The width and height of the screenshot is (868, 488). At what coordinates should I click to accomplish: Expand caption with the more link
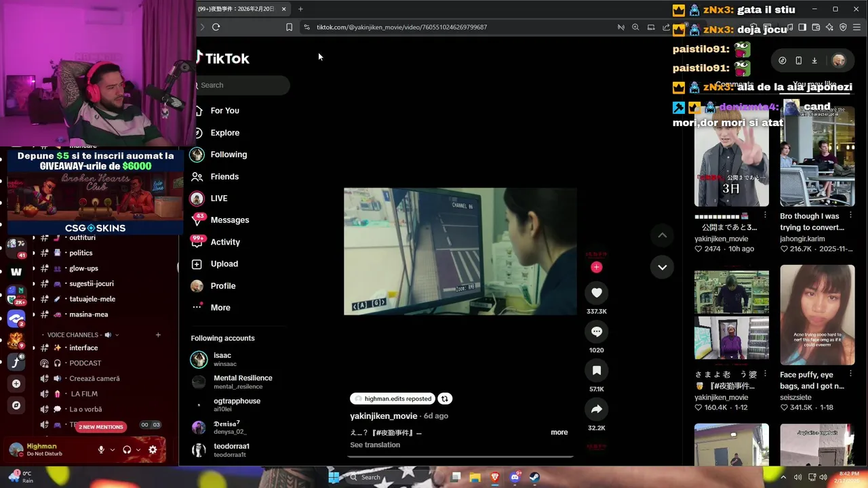(x=559, y=432)
